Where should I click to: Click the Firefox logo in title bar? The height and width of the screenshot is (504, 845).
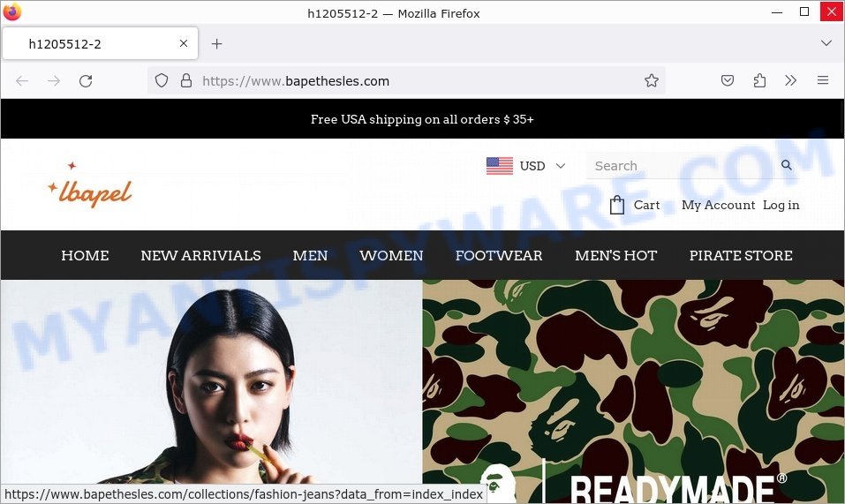[x=11, y=11]
